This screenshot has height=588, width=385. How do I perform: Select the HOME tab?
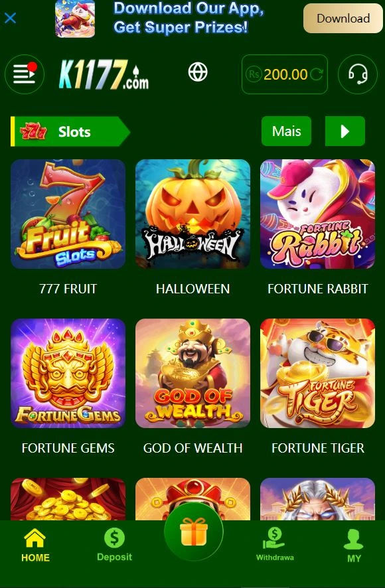point(35,546)
